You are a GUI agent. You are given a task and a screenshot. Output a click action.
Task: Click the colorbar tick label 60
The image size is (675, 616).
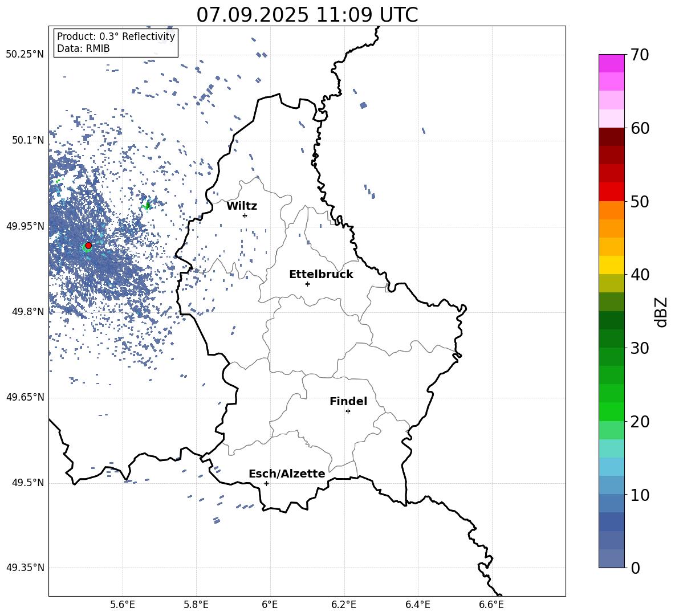[x=640, y=128]
